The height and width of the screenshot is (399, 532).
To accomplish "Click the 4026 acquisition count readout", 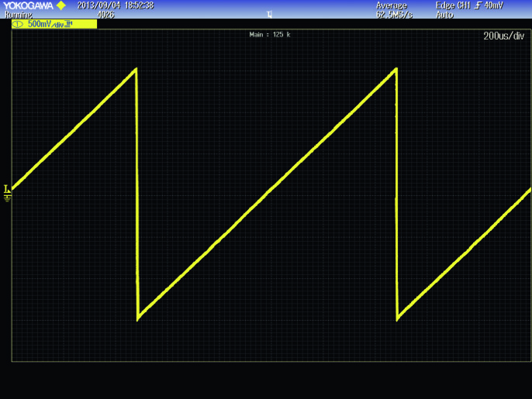I will click(x=105, y=15).
